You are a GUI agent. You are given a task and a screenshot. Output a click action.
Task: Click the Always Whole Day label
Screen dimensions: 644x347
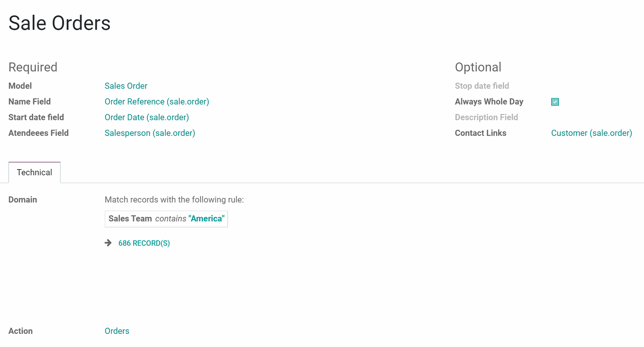(x=489, y=101)
